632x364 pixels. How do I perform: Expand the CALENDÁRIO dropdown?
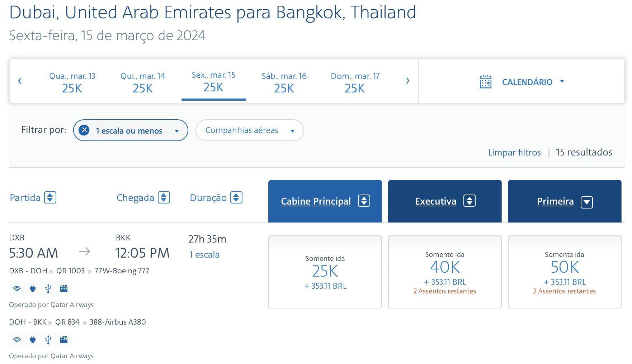pyautogui.click(x=562, y=82)
